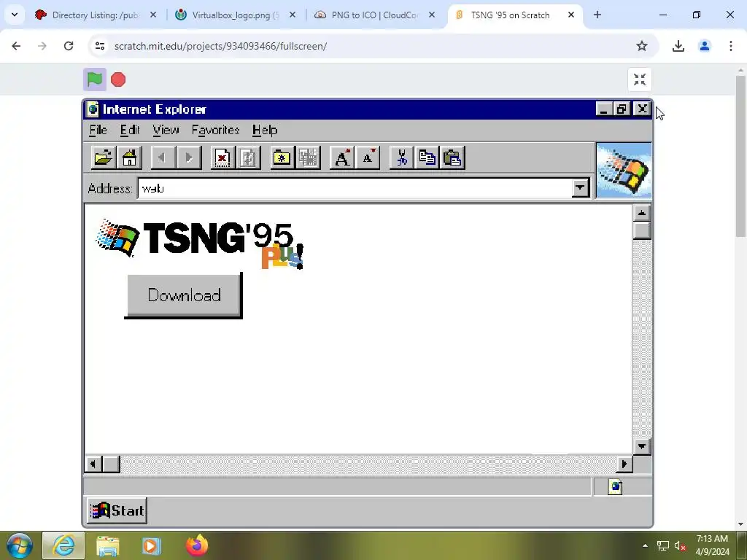This screenshot has width=747, height=560.
Task: Switch to the Directory Listing tab
Action: coord(94,15)
